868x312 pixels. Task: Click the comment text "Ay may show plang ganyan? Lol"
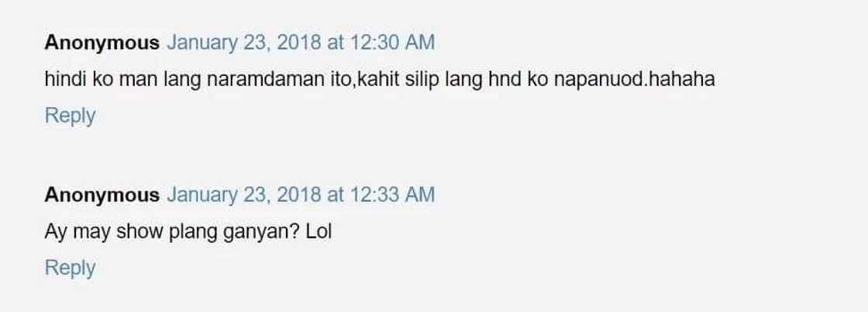(x=188, y=232)
